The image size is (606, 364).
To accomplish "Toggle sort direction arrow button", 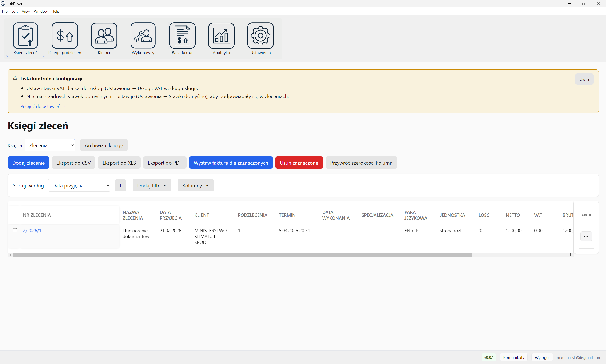I will (120, 185).
